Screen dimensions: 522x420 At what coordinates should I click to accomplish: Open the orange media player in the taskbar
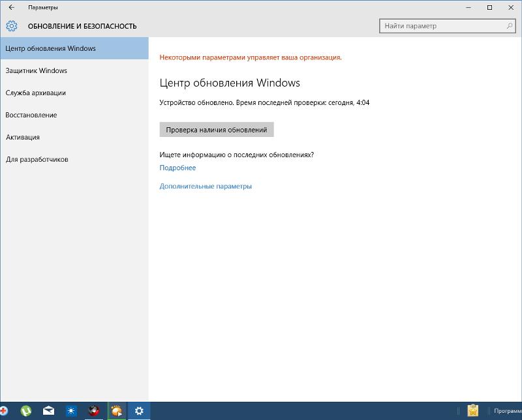pos(117,411)
